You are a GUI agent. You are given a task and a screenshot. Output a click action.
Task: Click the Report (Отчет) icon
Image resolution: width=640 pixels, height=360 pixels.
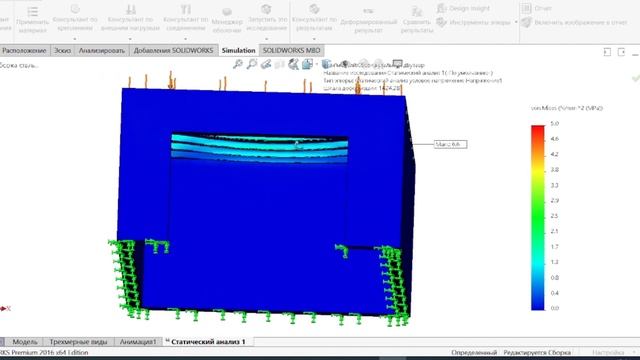(x=526, y=8)
